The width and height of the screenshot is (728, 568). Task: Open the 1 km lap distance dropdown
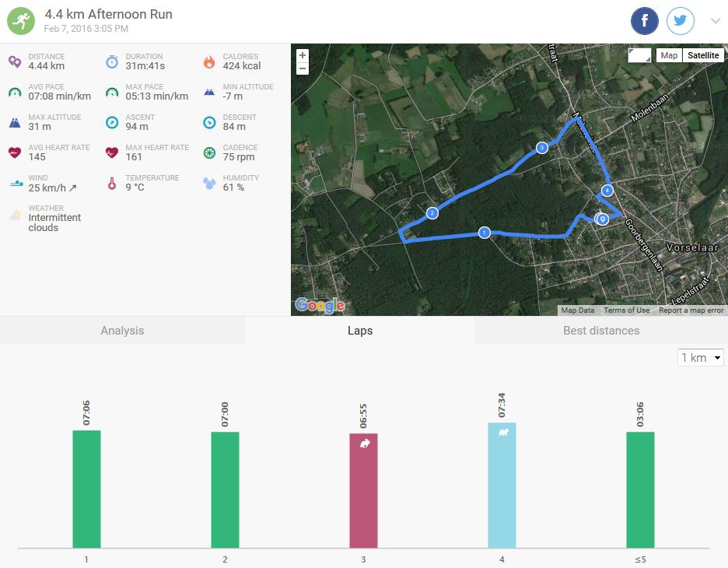pyautogui.click(x=701, y=358)
